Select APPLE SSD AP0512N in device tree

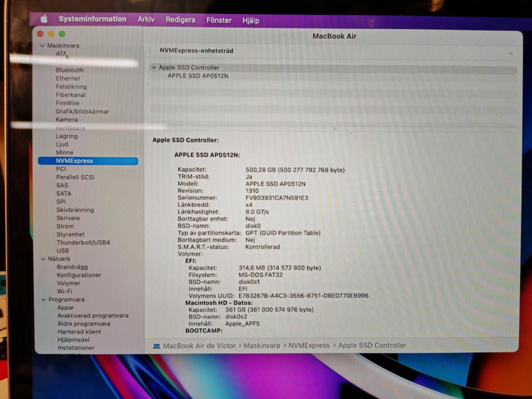(x=198, y=76)
